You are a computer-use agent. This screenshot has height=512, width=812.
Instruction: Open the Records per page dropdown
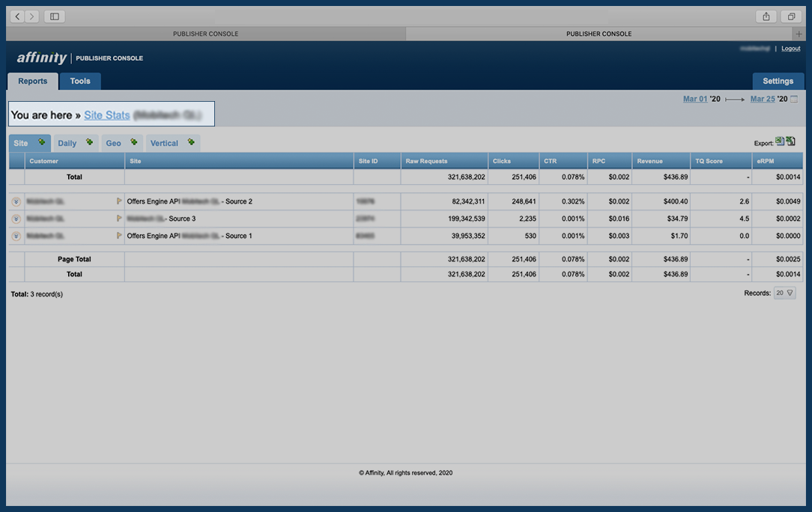(784, 293)
